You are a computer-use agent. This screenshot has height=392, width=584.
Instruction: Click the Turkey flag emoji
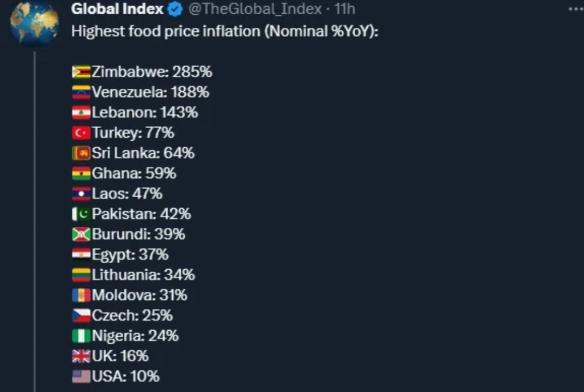[x=81, y=133]
